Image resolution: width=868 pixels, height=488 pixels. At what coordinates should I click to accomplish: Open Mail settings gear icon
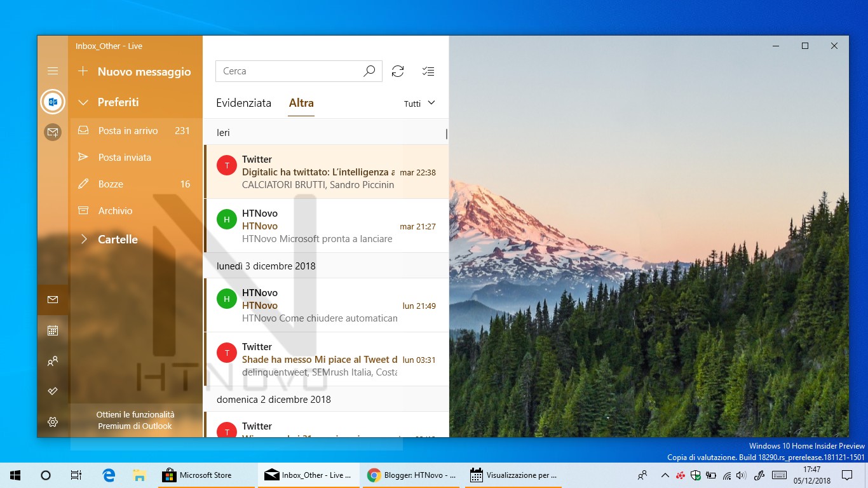tap(53, 422)
